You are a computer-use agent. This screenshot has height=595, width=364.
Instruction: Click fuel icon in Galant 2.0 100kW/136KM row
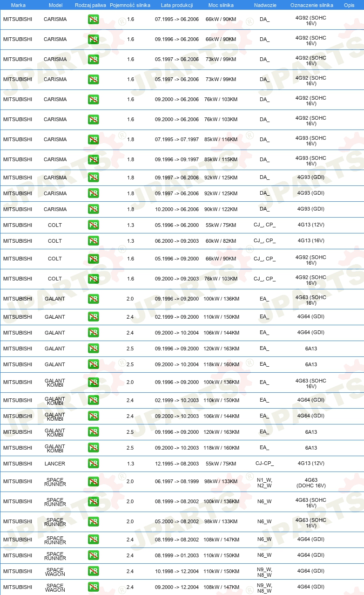point(93,299)
